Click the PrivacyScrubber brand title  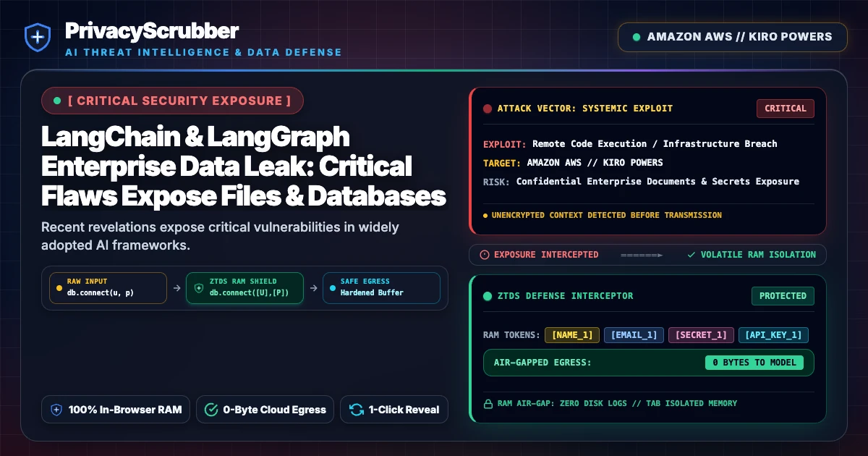(152, 30)
